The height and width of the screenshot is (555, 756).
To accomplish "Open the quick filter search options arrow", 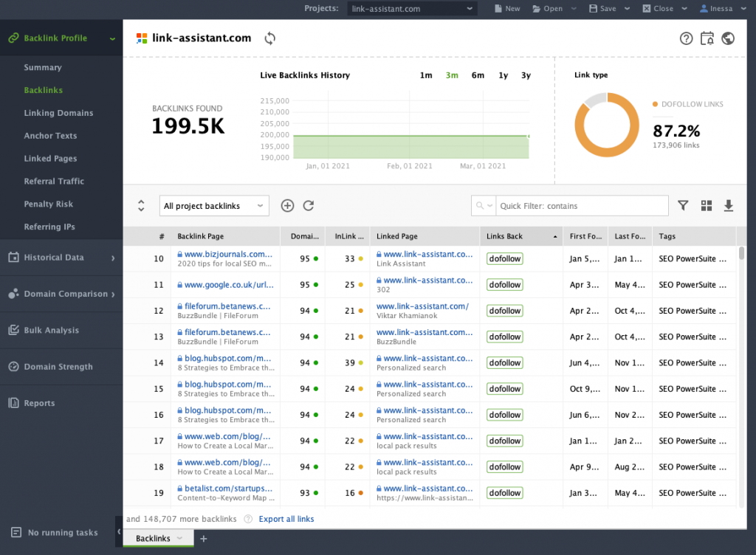I will tap(490, 206).
